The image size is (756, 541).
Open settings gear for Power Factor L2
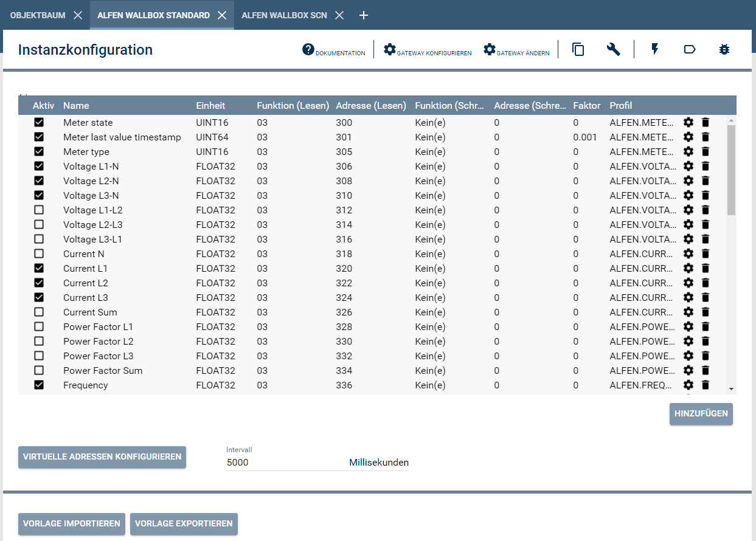(x=688, y=341)
